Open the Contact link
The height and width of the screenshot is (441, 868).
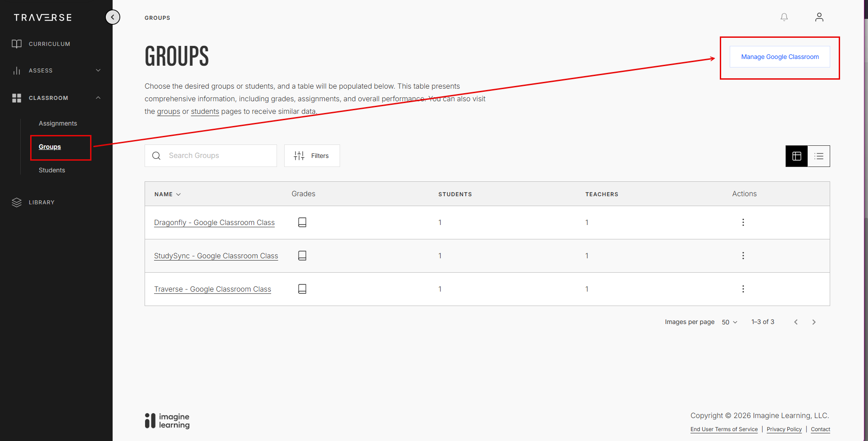click(820, 429)
